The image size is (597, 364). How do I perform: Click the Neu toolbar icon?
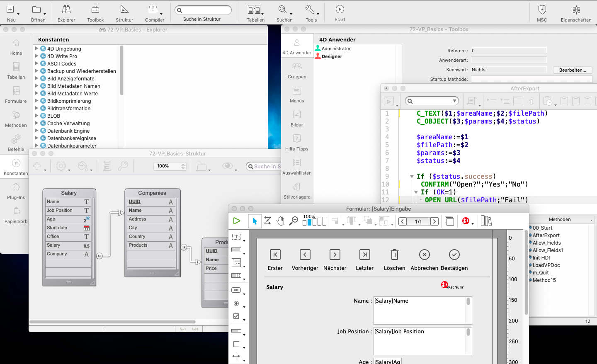point(11,10)
